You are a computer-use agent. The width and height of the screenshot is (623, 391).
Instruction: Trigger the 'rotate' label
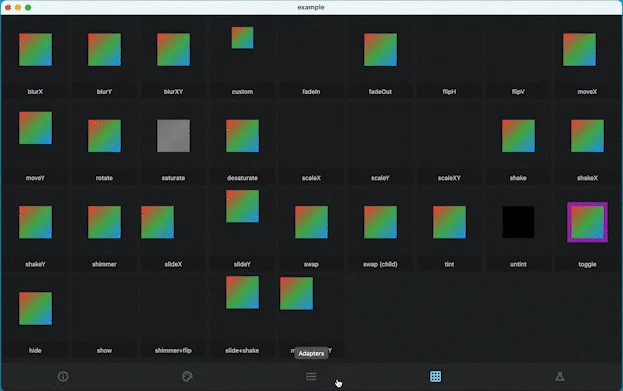point(104,178)
